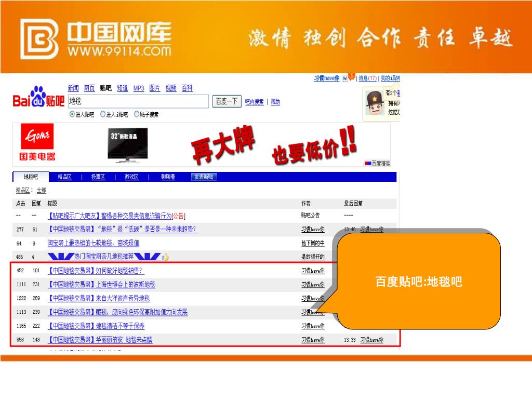Click the 全部 filter link
532x399 pixels.
pos(41,190)
